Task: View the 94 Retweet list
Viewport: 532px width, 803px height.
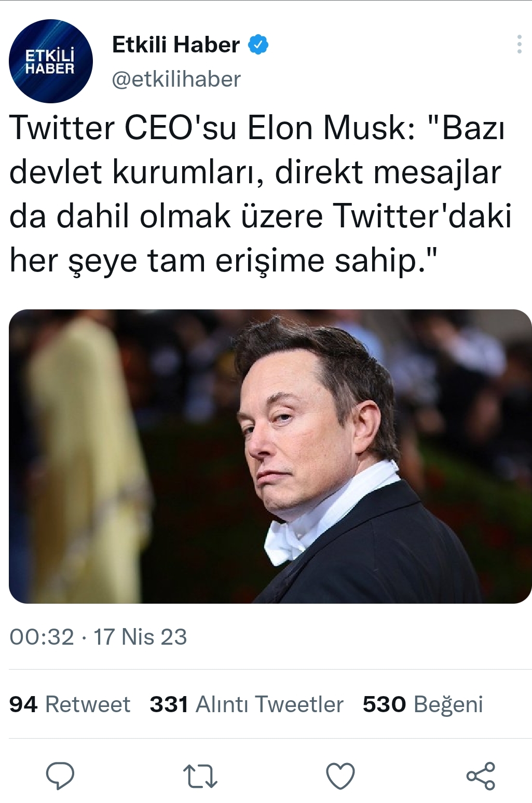Action: 70,704
